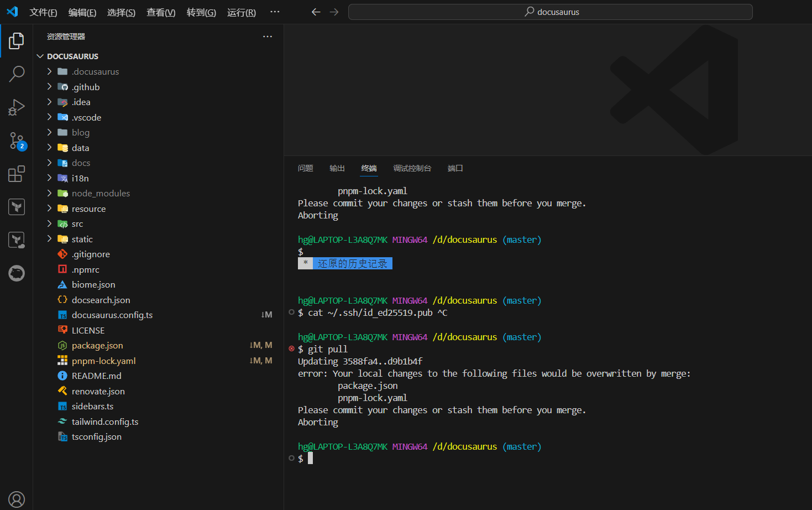Open the 转到(G) menu
The image size is (812, 510).
tap(201, 12)
